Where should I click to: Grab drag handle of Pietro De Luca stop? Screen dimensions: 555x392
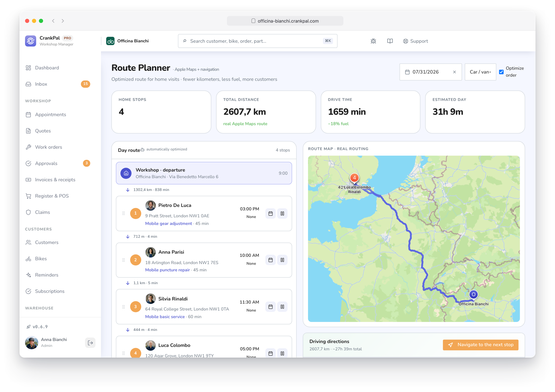pos(123,214)
